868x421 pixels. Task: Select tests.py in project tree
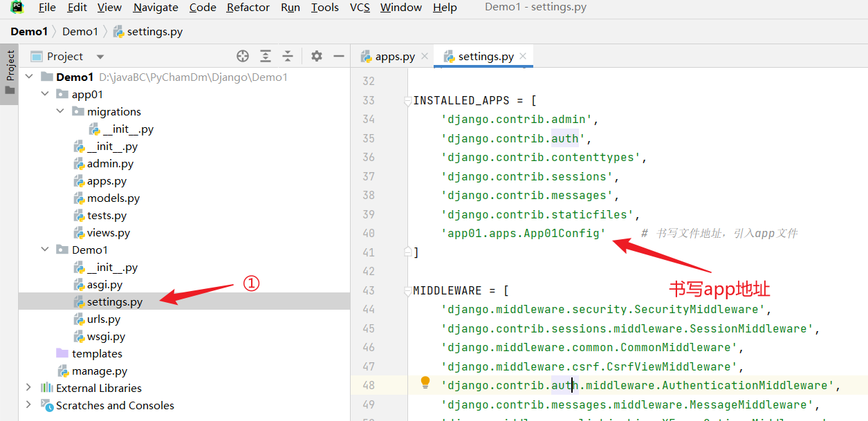[x=100, y=215]
